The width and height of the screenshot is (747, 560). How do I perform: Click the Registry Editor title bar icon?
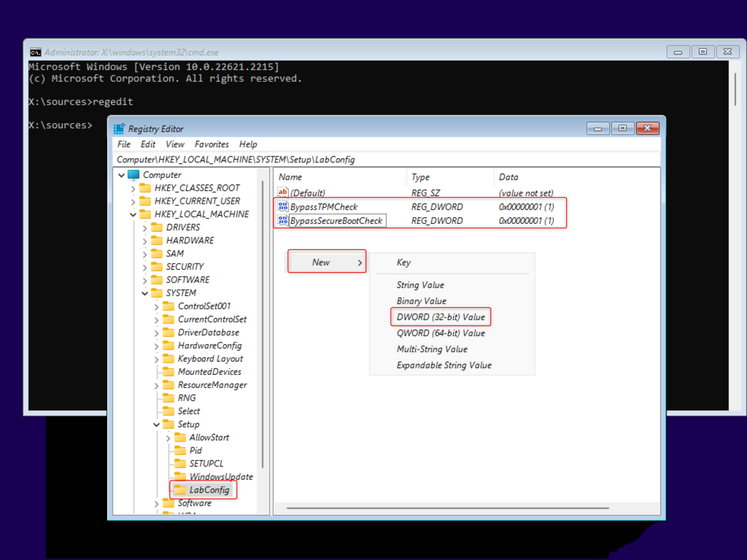point(119,129)
